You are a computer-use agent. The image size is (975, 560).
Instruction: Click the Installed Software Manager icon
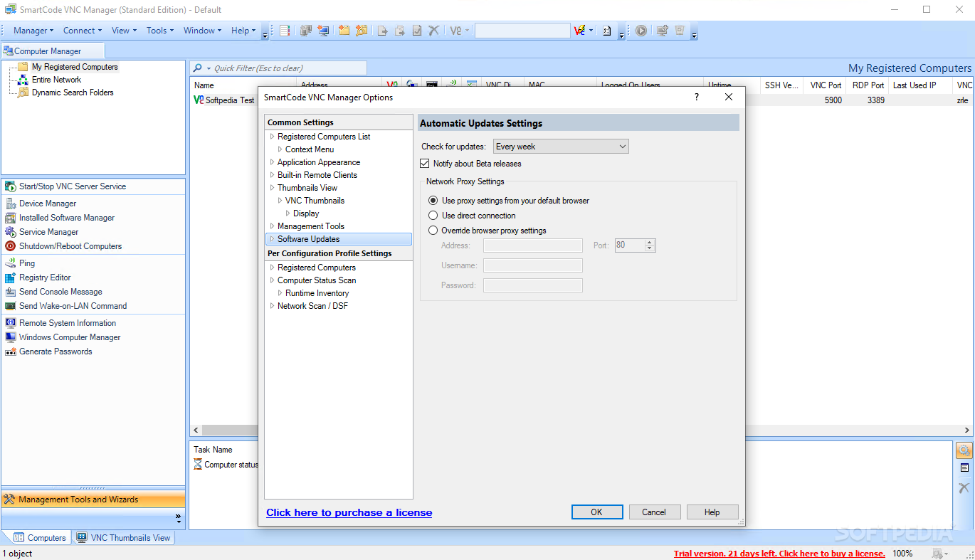(11, 218)
